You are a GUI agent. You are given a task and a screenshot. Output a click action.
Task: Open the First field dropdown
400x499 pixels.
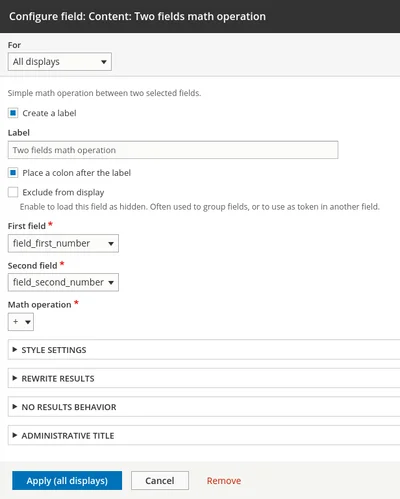tap(63, 243)
